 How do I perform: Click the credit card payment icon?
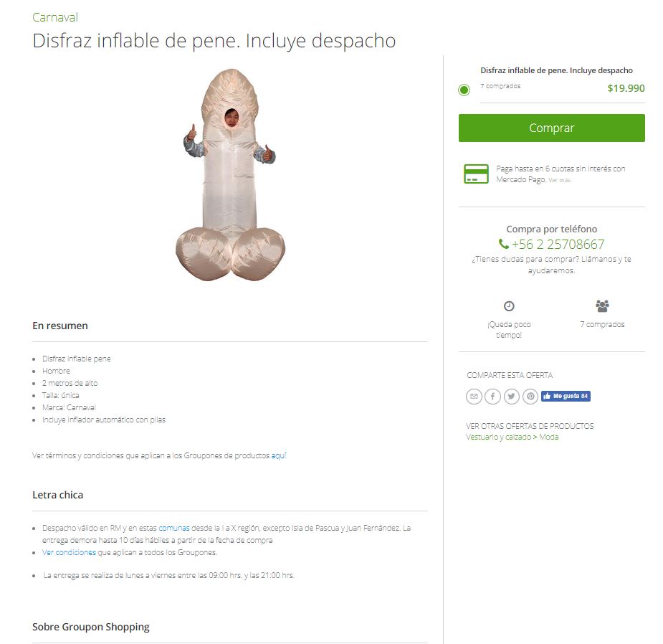point(476,174)
